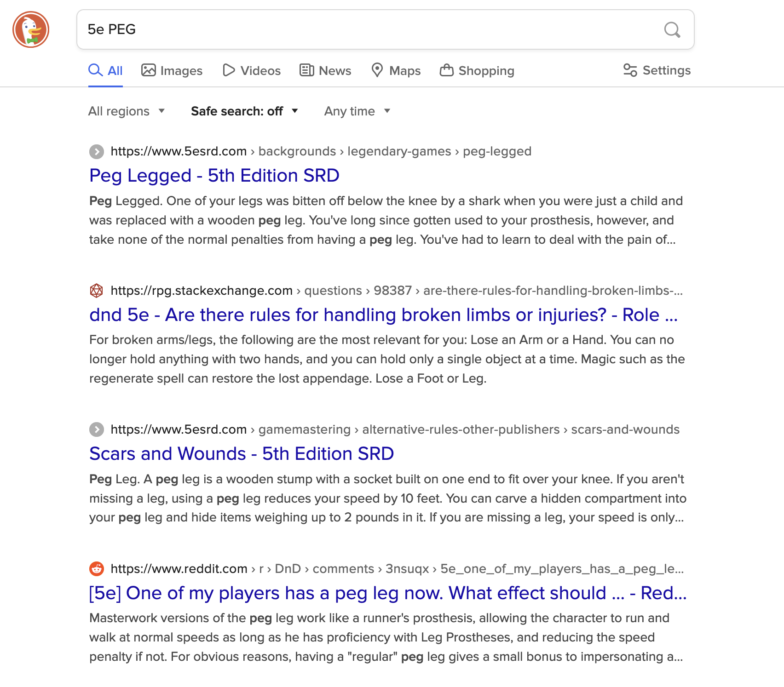
Task: Click the Stack Exchange RPG favicon
Action: [96, 291]
